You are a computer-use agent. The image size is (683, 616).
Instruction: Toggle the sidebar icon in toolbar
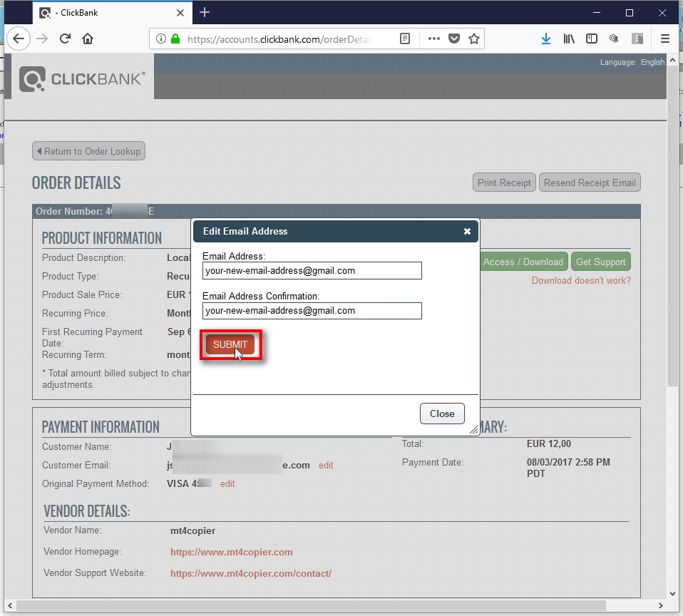pos(592,38)
